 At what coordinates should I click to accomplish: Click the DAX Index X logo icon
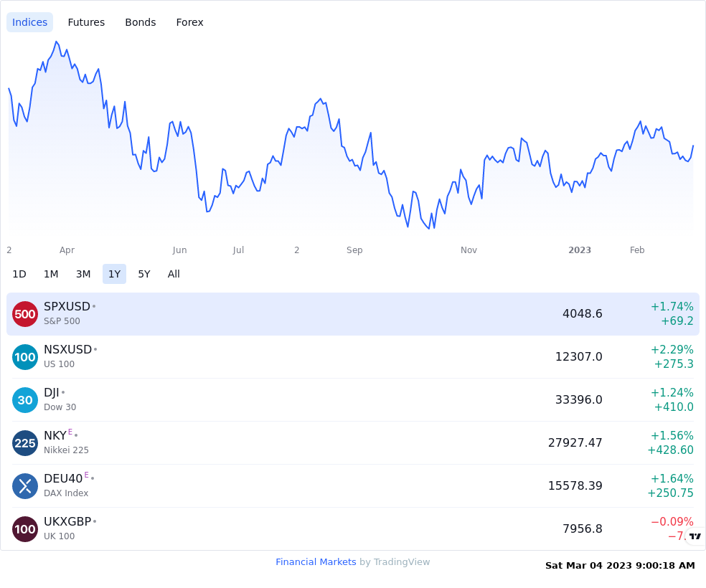(25, 486)
